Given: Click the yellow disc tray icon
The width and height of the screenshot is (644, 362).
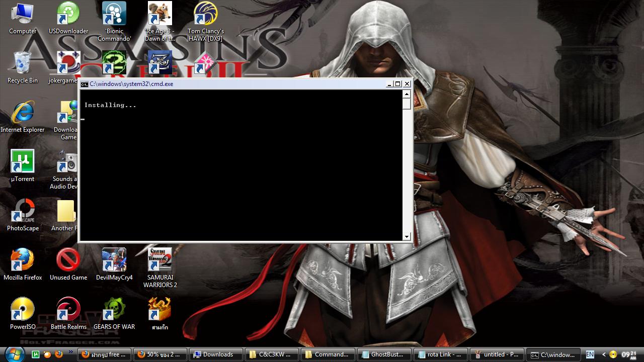Looking at the screenshot, I should coord(613,354).
